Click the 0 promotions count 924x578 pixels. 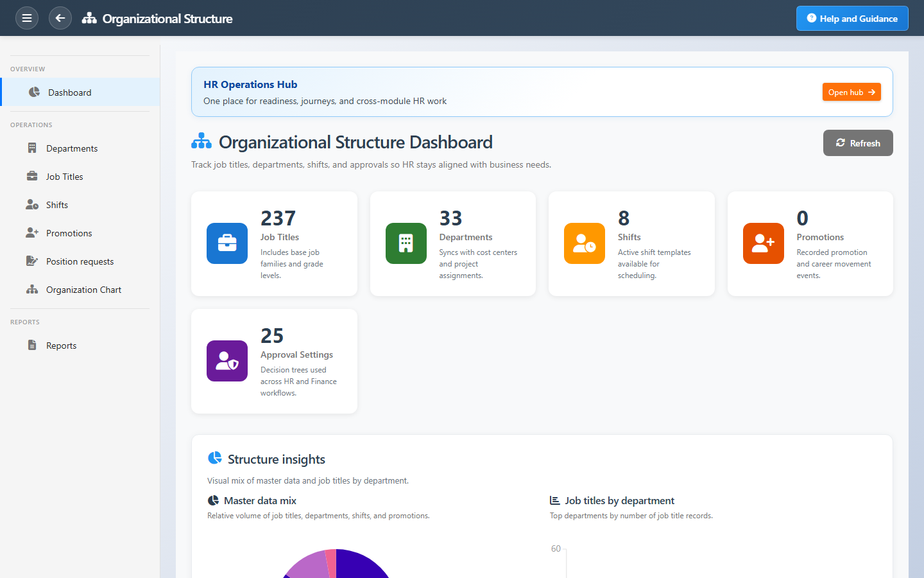tap(803, 218)
